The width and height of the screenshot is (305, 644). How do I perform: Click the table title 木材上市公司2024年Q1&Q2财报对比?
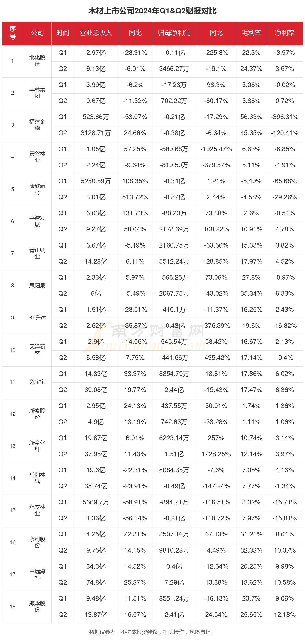click(152, 11)
